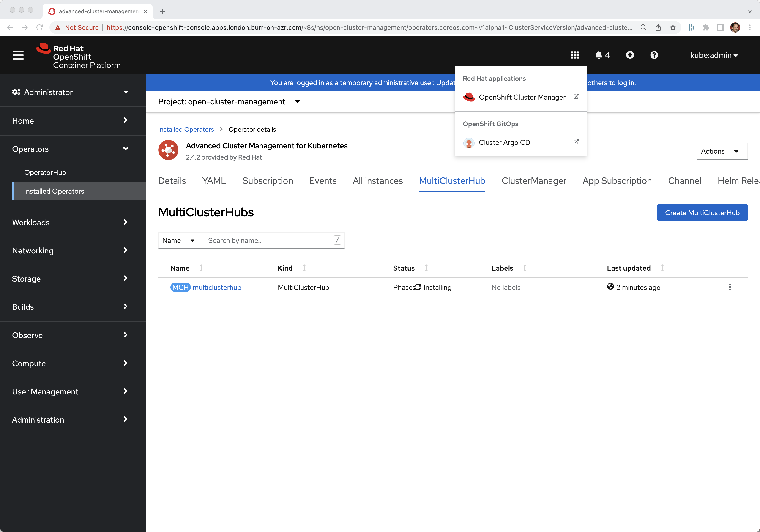Open the browser side panel icon
The image size is (760, 532).
click(x=720, y=27)
